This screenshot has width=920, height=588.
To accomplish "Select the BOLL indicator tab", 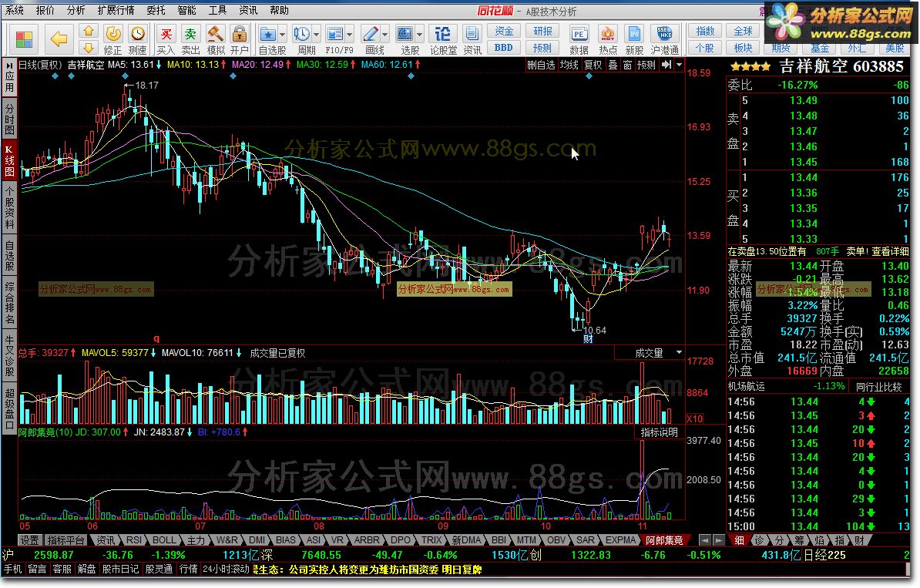I will 163,540.
